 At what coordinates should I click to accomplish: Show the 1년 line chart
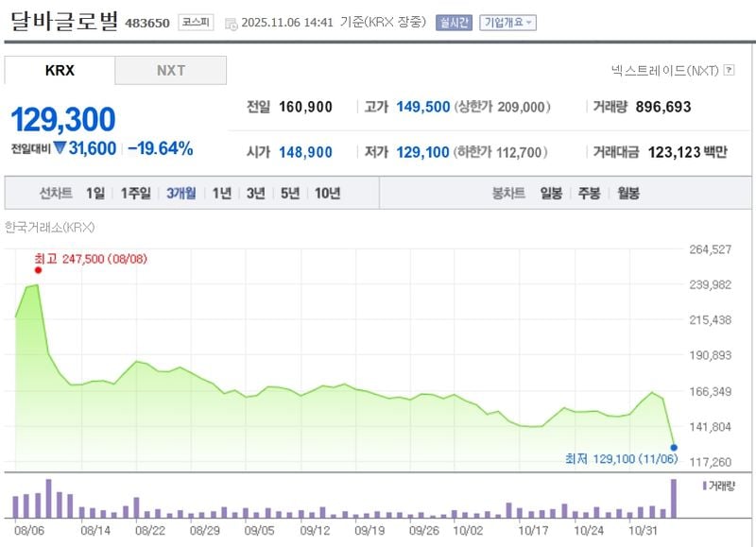[222, 193]
